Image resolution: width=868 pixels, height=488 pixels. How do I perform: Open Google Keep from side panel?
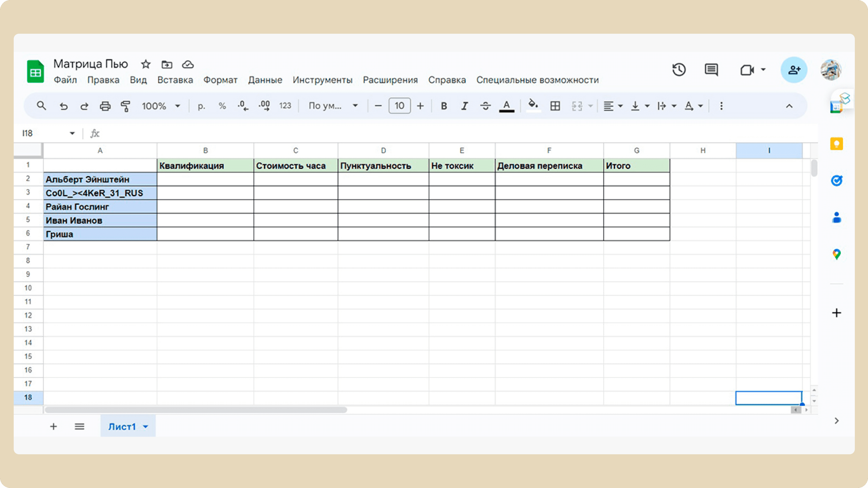(836, 144)
